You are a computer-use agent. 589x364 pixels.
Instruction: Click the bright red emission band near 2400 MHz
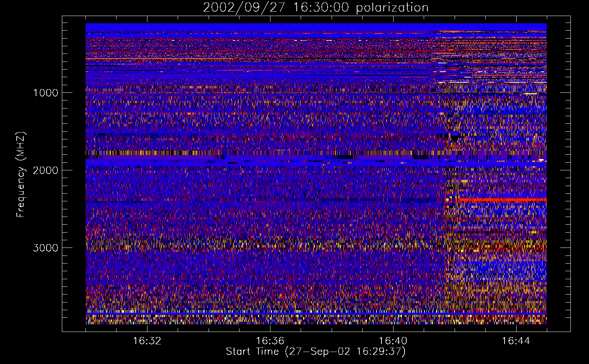[501, 200]
